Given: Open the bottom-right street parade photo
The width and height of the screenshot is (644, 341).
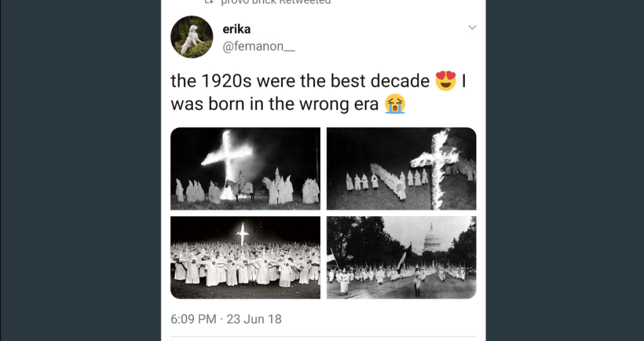Looking at the screenshot, I should tap(401, 258).
